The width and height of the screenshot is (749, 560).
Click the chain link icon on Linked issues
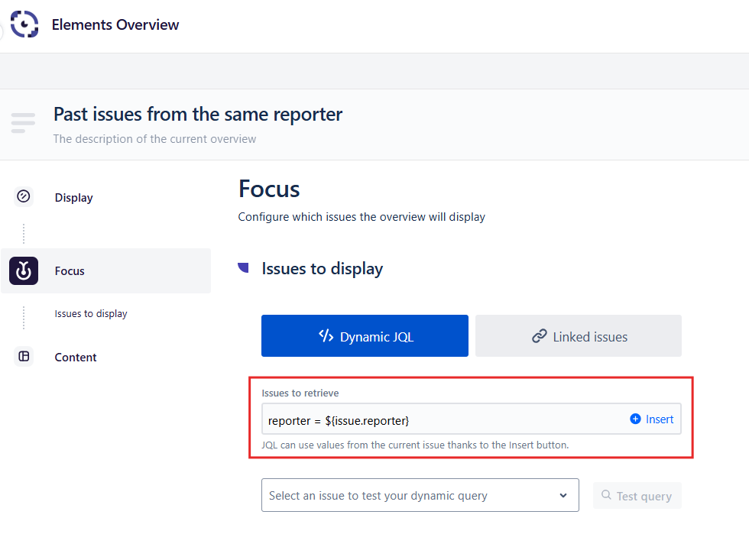pos(540,336)
